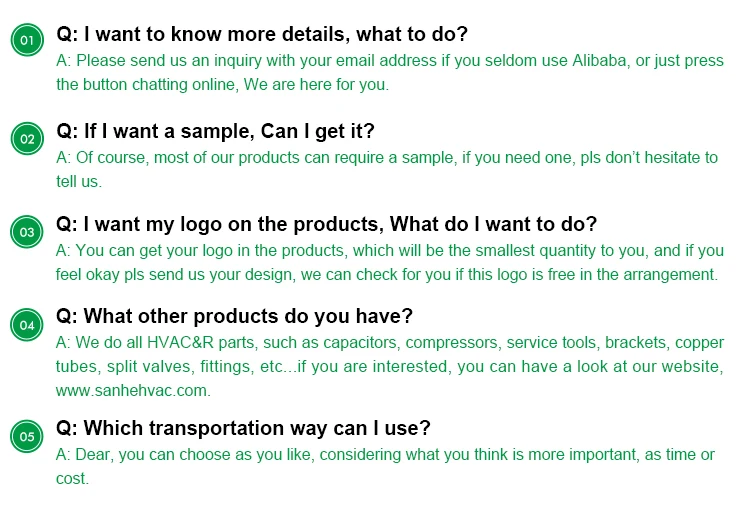750x515 pixels.
Task: Click the green 05 number badge
Action: (x=27, y=436)
